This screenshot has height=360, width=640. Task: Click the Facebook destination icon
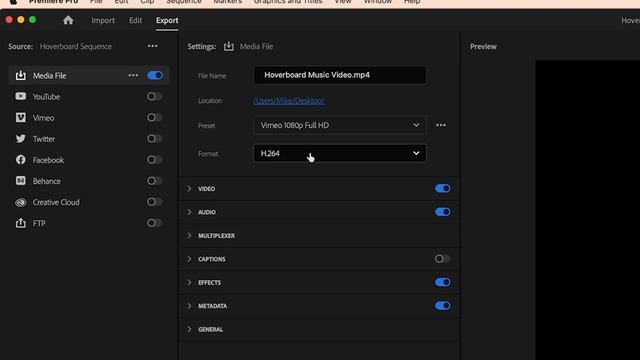20,160
